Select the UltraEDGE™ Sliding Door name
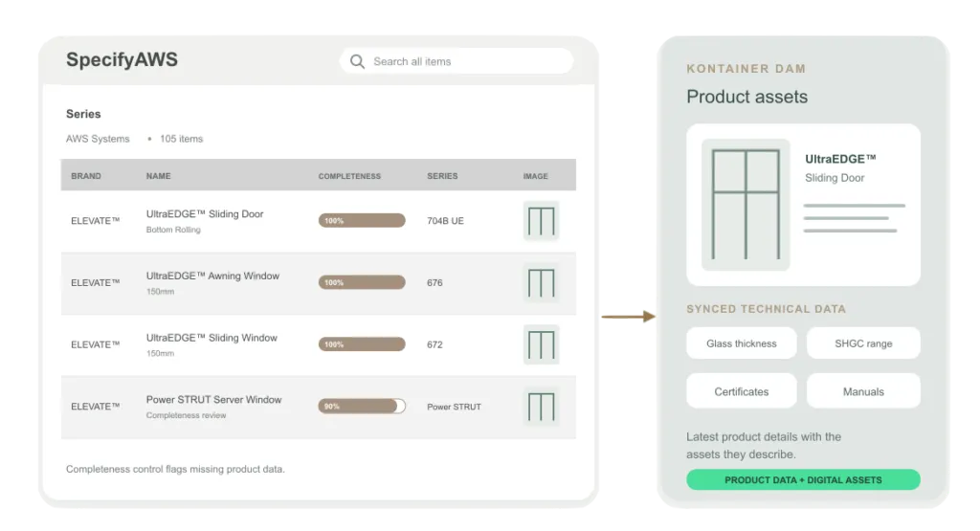Screen dimensions: 980x531 click(x=205, y=213)
